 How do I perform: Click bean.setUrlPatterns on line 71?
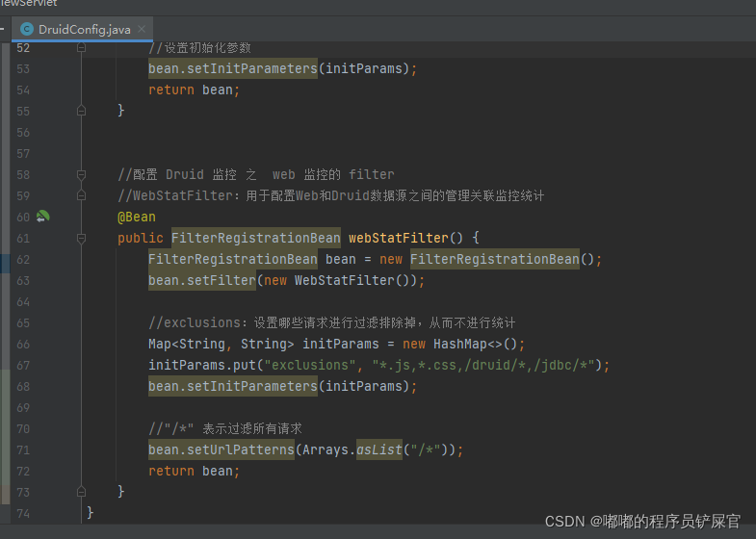[222, 449]
